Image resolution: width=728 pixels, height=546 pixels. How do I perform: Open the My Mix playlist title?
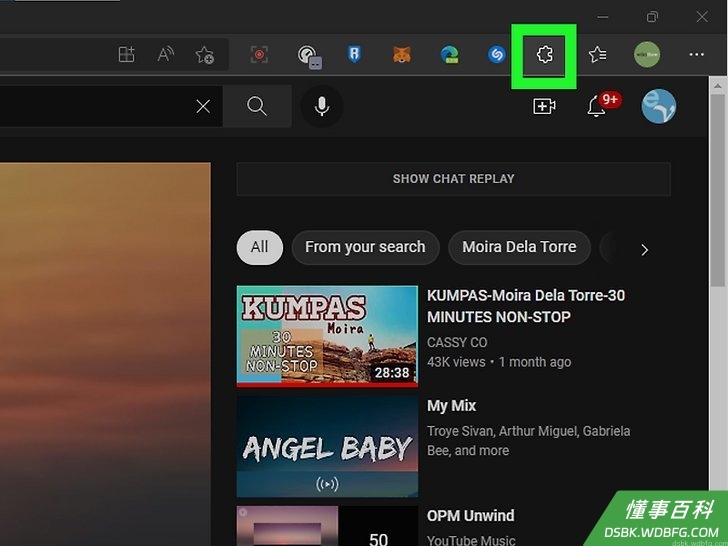pyautogui.click(x=451, y=406)
